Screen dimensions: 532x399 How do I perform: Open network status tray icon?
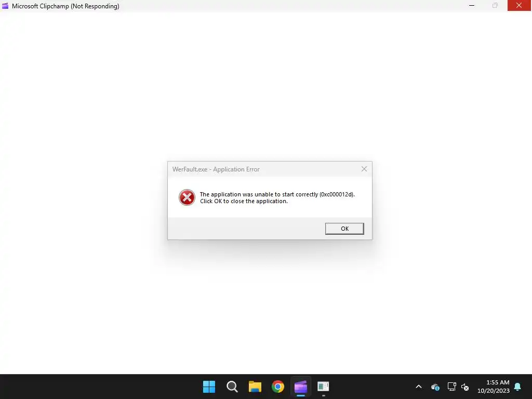[451, 387]
